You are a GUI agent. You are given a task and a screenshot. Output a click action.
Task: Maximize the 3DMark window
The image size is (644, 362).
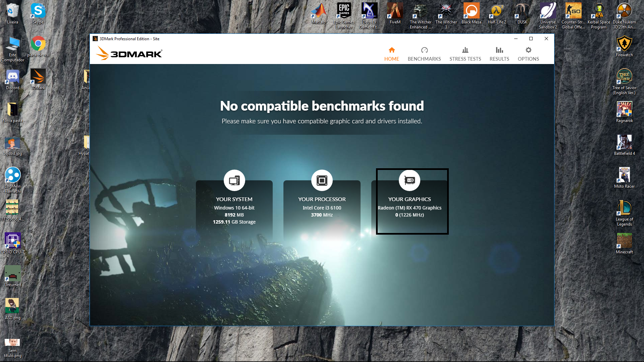tap(531, 39)
